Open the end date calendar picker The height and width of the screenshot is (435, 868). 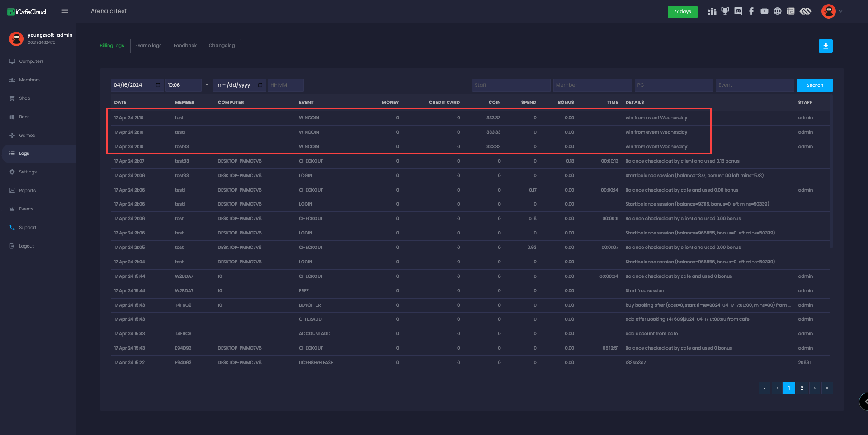pos(260,85)
